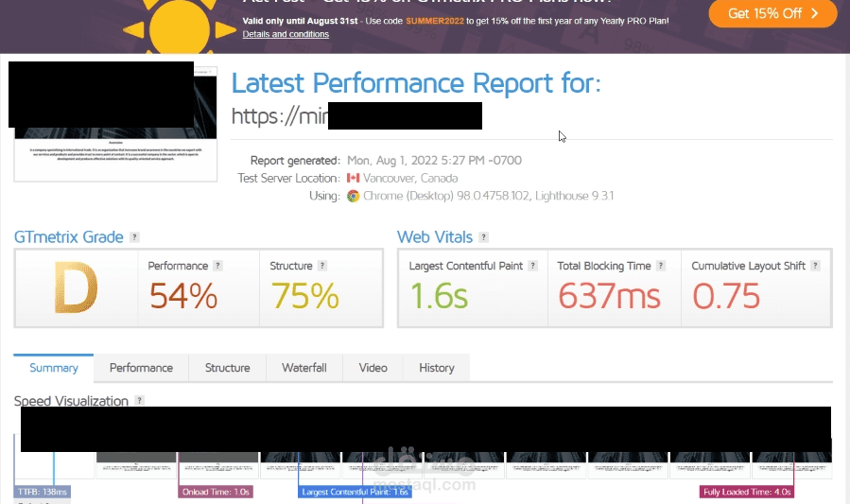
Task: Open the Video tab
Action: [x=373, y=368]
